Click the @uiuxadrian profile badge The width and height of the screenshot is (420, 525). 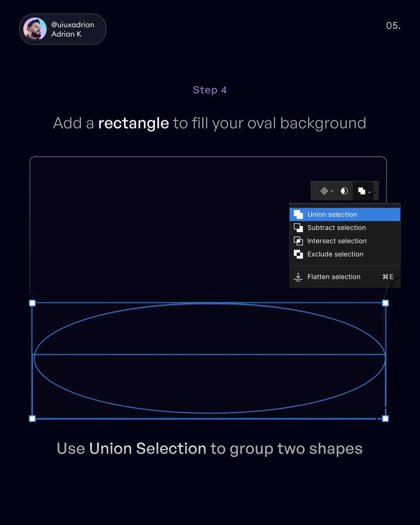click(x=62, y=29)
